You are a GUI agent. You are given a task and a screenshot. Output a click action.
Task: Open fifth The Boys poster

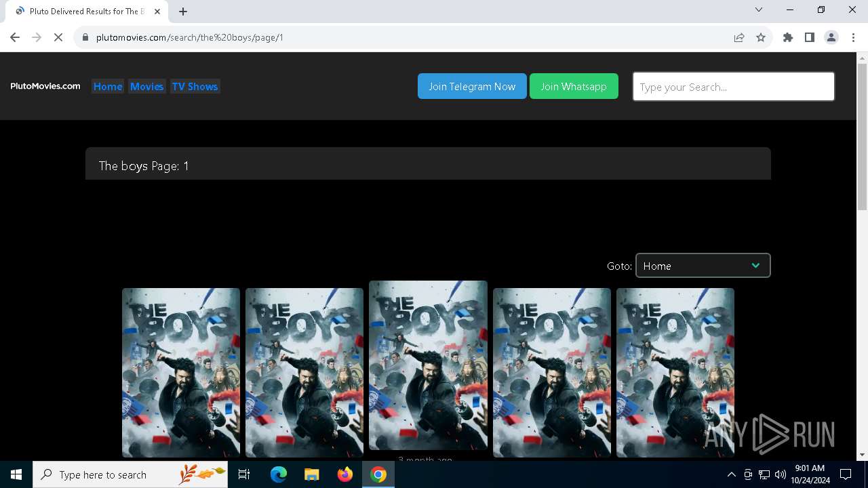coord(675,373)
